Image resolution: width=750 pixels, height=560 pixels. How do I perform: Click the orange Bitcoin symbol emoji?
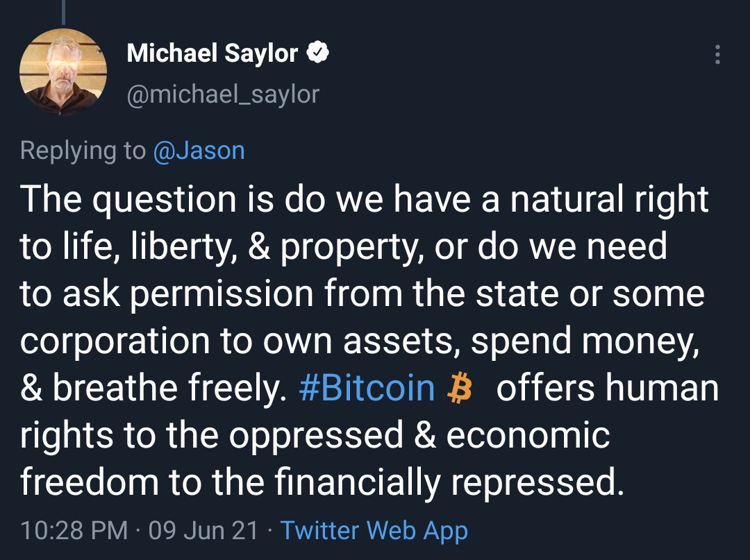point(460,388)
